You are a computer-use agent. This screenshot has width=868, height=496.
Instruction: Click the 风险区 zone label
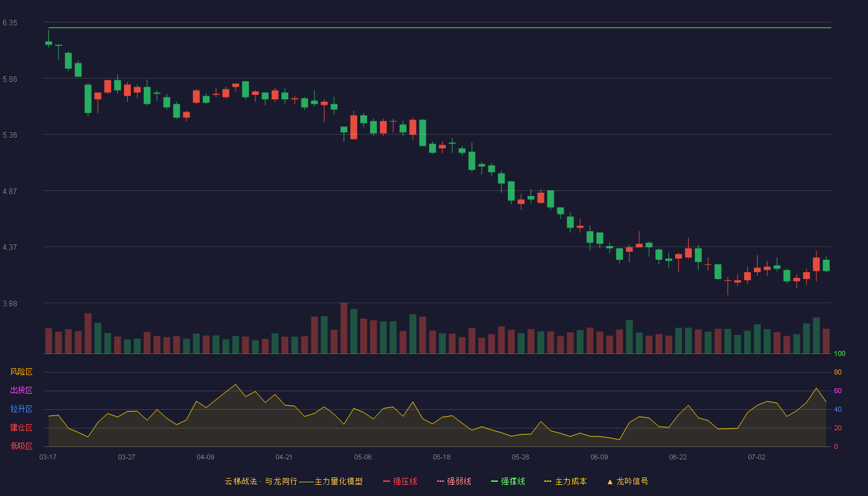coord(21,372)
